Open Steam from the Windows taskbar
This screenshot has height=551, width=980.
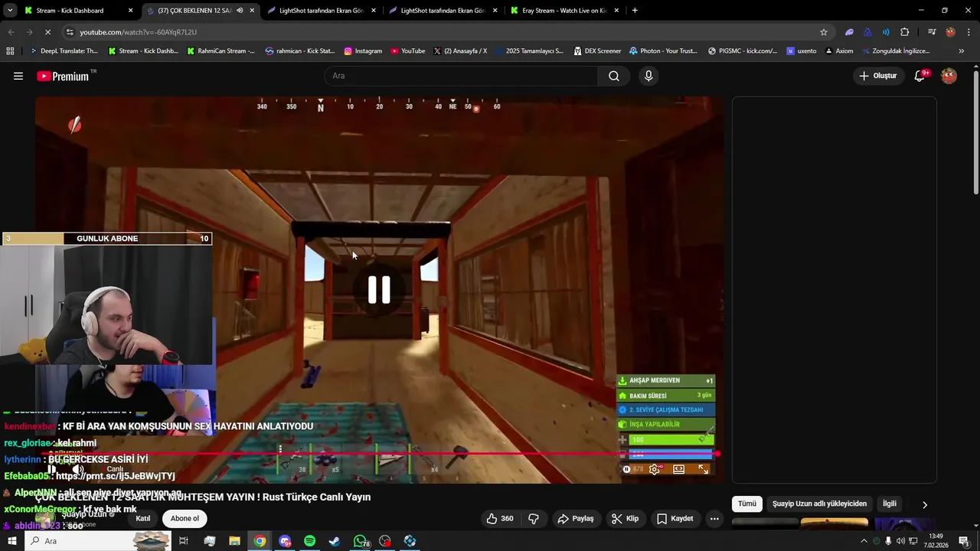coord(335,541)
